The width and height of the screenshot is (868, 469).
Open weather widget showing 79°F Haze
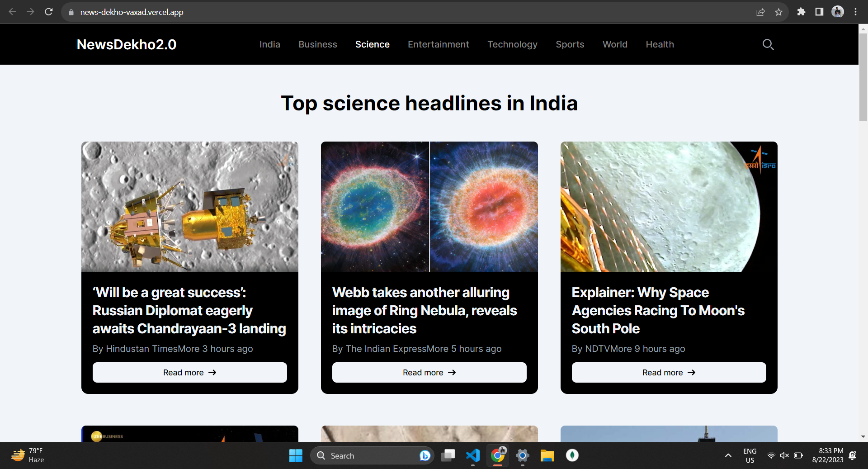point(28,455)
